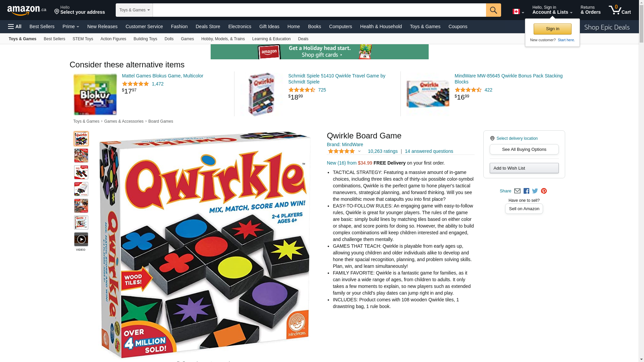Click the yellow Sign in button
This screenshot has width=644, height=362.
(552, 29)
